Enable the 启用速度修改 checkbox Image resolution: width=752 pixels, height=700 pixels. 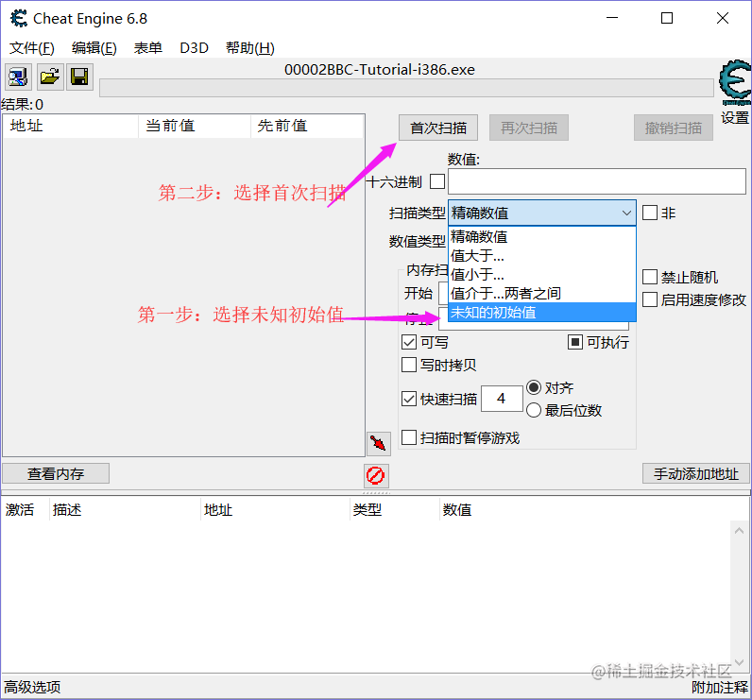[x=650, y=299]
